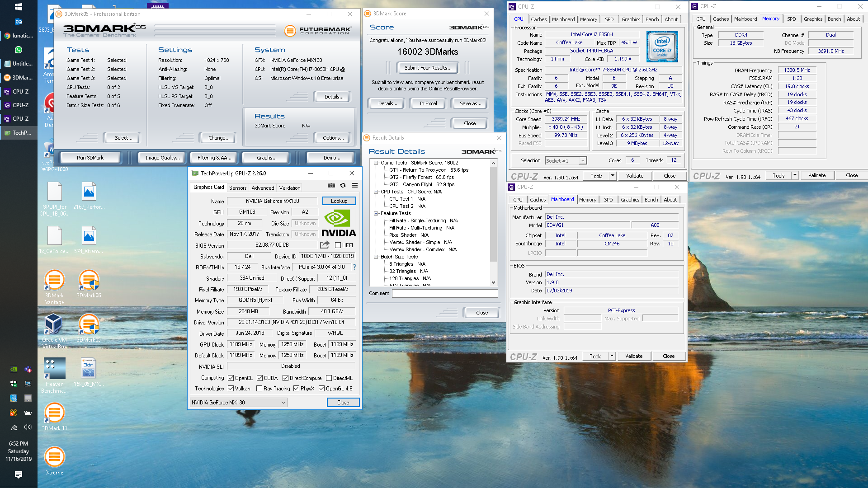This screenshot has width=868, height=488.
Task: Open the GPUPI_for CPU_1B file icon
Action: pyautogui.click(x=54, y=199)
